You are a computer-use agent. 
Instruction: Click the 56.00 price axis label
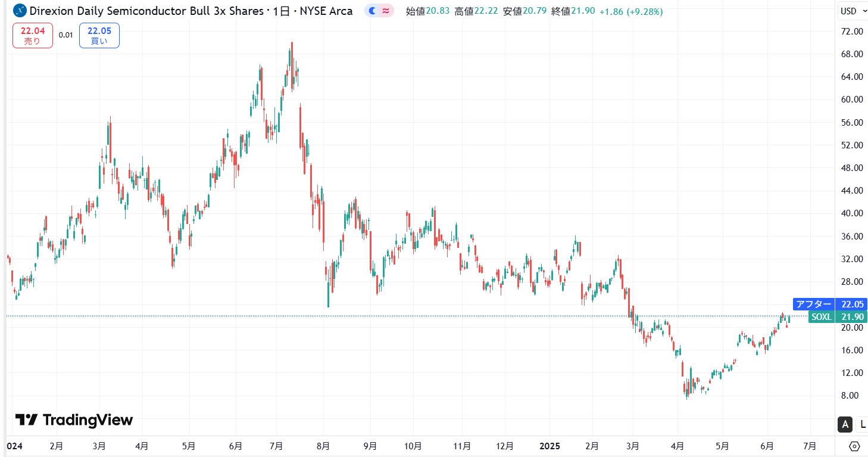pos(851,123)
